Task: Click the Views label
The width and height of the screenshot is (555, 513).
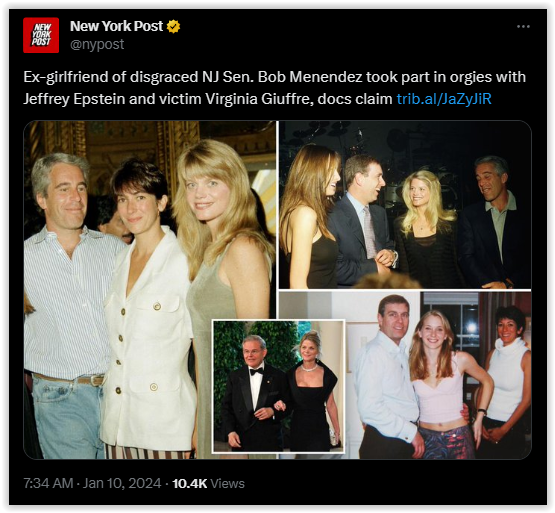Action: click(227, 483)
